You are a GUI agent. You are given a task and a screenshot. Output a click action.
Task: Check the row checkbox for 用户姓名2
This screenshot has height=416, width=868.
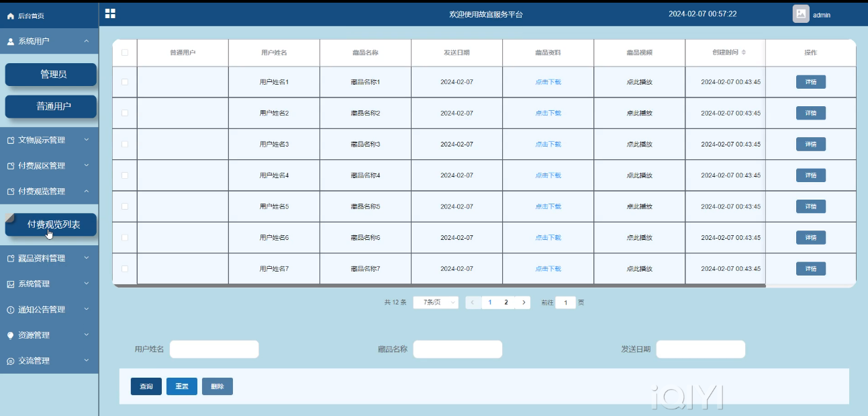pos(125,113)
